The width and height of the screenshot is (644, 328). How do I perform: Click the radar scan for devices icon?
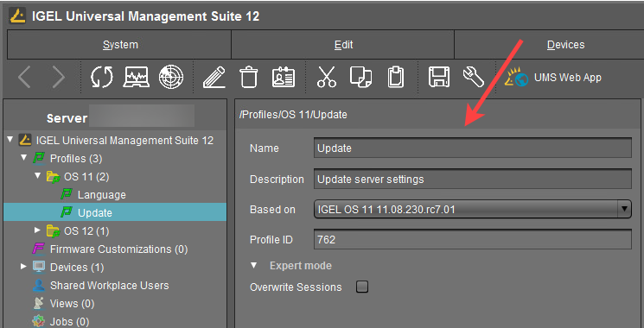pos(171,77)
